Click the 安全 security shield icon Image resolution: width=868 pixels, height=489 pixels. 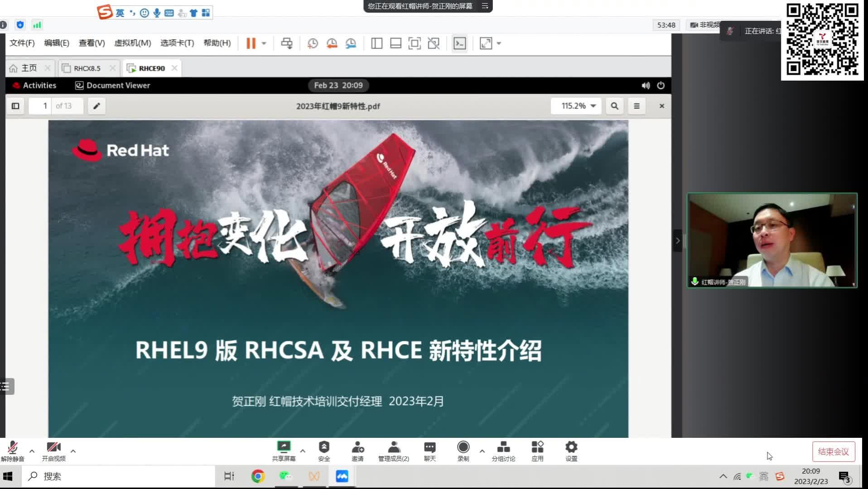(x=324, y=451)
